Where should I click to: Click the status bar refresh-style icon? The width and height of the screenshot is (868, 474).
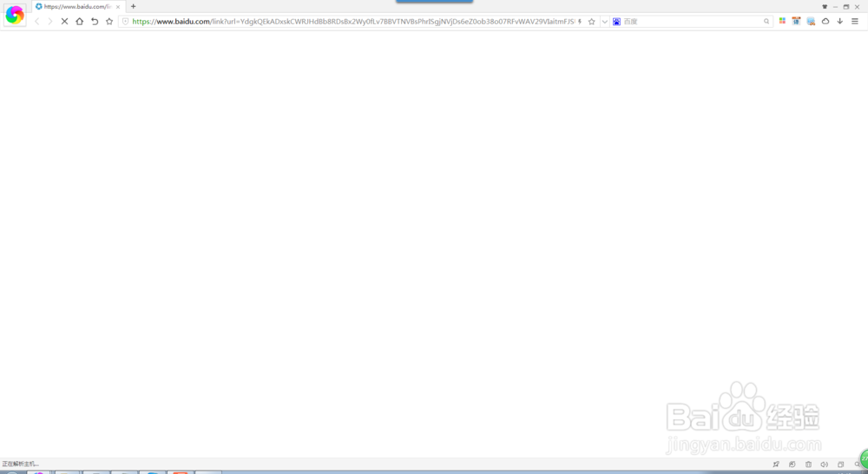(x=792, y=464)
